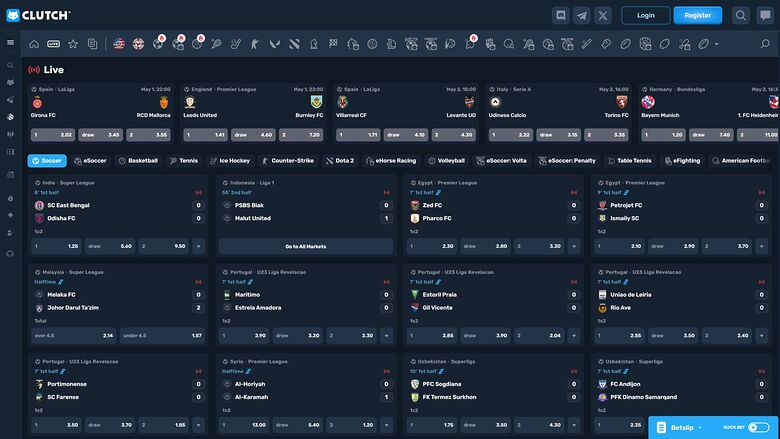This screenshot has width=780, height=439.
Task: Switch to the Volleyball tab
Action: pyautogui.click(x=446, y=161)
